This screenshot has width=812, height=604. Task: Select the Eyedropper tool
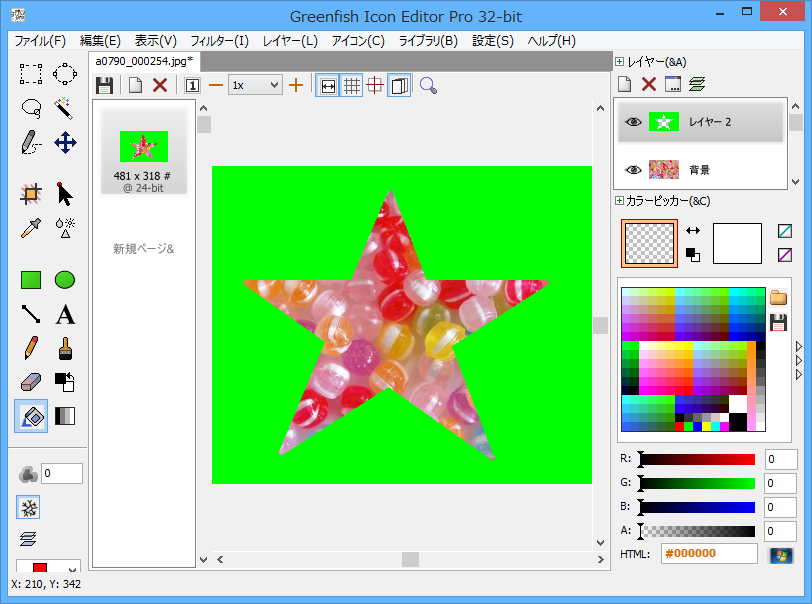pyautogui.click(x=31, y=228)
